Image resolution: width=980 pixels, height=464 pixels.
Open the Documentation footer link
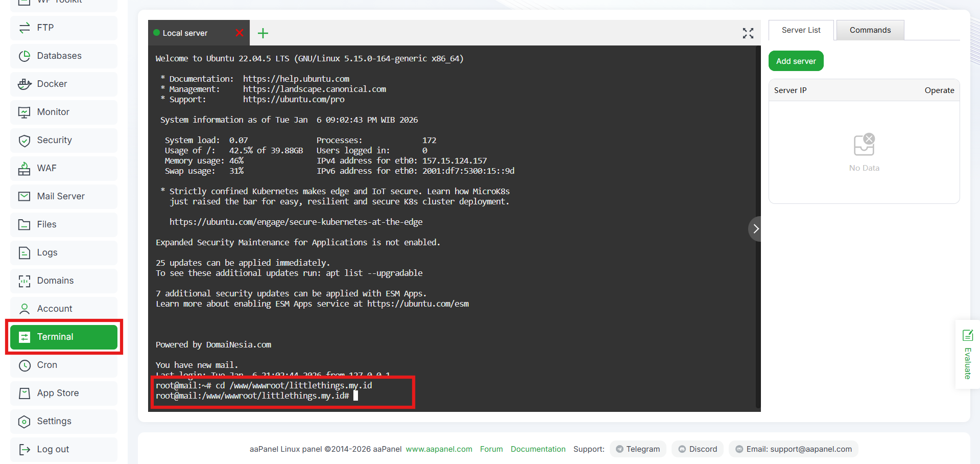click(538, 449)
